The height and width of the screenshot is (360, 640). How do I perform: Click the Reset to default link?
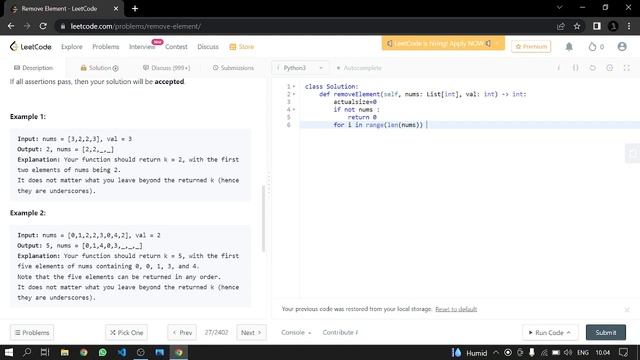(456, 309)
